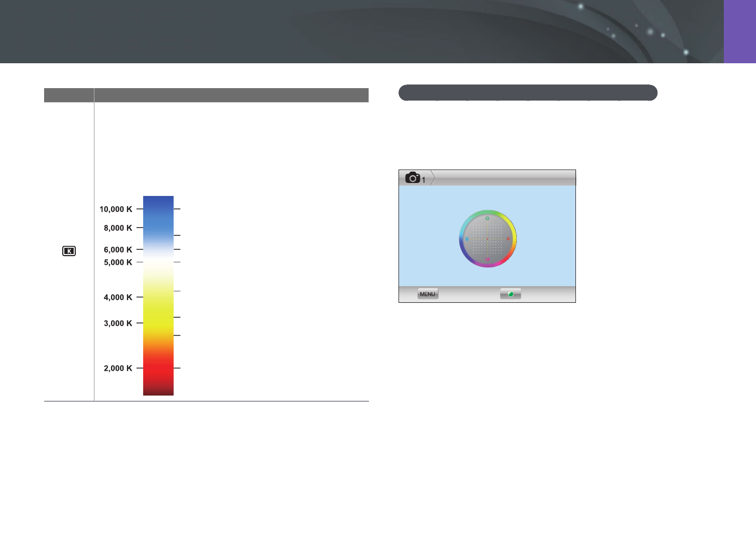
Task: Click the Kelvin K icon in the table
Action: tap(69, 251)
